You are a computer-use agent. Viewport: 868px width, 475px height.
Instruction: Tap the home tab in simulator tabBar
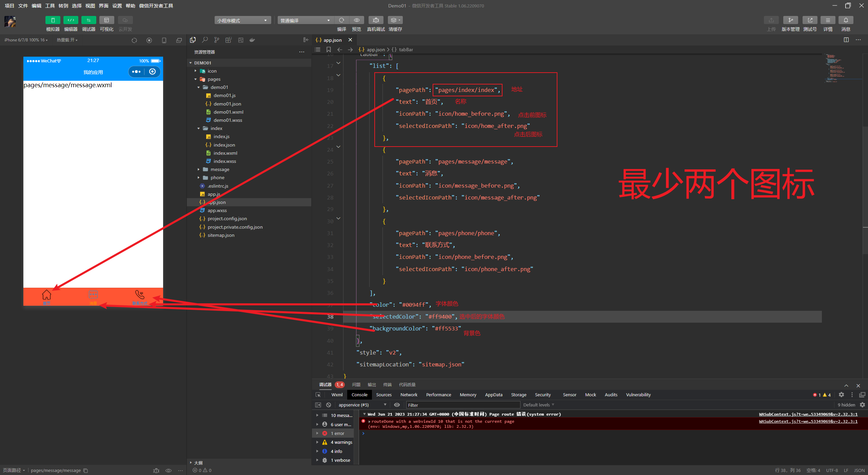46,297
